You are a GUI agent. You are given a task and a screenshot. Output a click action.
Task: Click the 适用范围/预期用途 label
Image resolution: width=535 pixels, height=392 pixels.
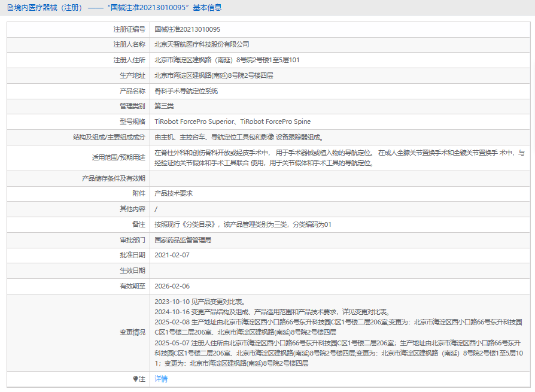[x=118, y=157]
